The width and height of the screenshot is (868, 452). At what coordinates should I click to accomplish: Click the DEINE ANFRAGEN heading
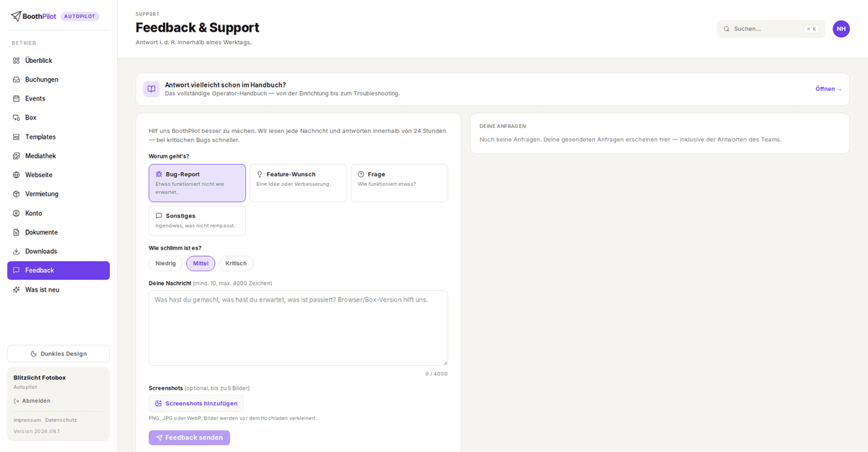(503, 126)
